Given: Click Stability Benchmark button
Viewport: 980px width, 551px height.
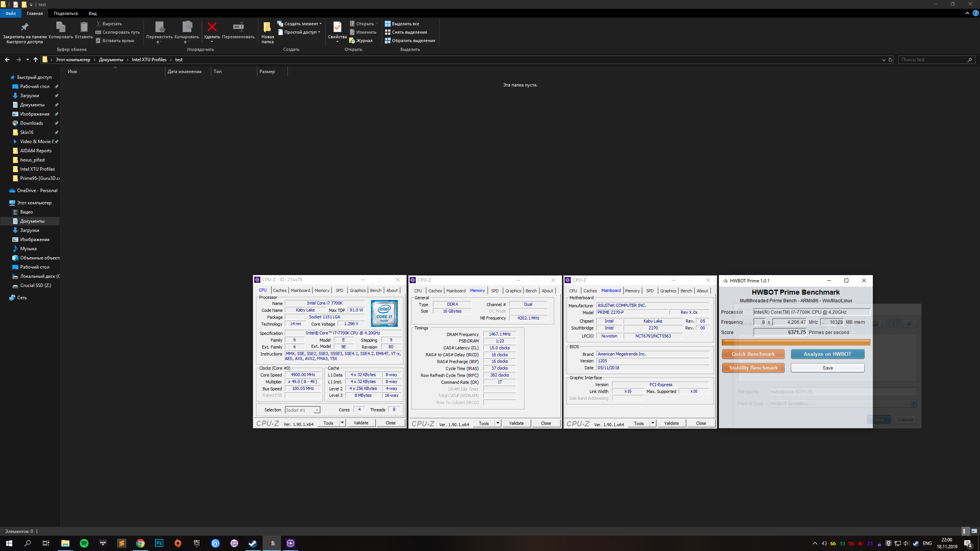Looking at the screenshot, I should click(753, 368).
